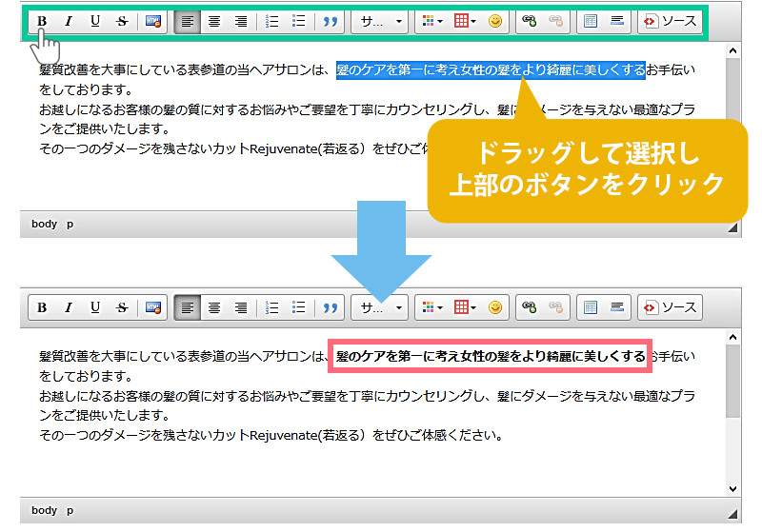Click Bold button in top editor toolbar
Viewport: 762px width, 532px height.
tap(42, 22)
